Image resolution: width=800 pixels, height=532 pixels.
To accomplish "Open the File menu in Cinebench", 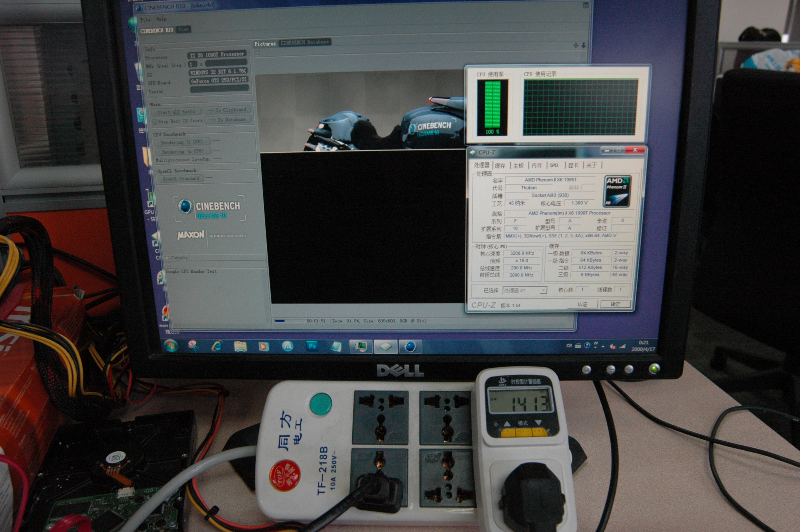I will pos(145,20).
